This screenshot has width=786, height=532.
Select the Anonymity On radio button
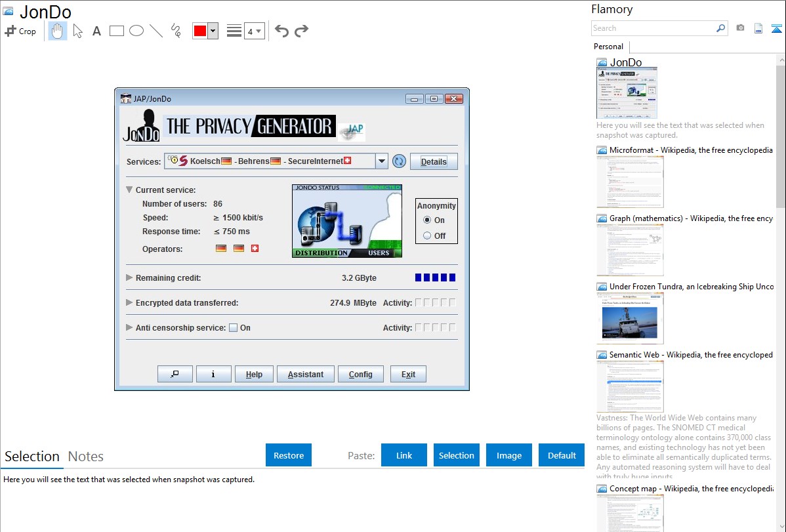tap(427, 220)
